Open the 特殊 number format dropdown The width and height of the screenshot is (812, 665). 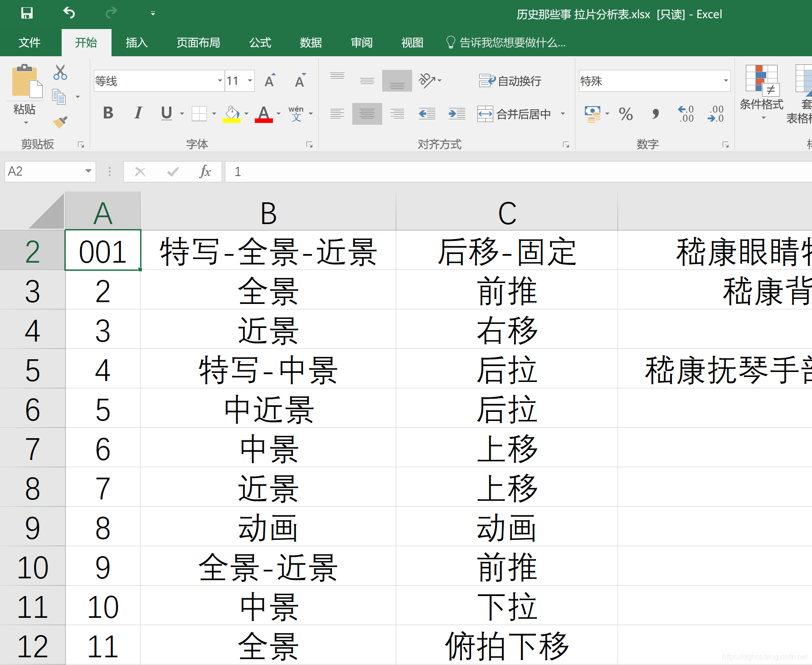[x=725, y=81]
